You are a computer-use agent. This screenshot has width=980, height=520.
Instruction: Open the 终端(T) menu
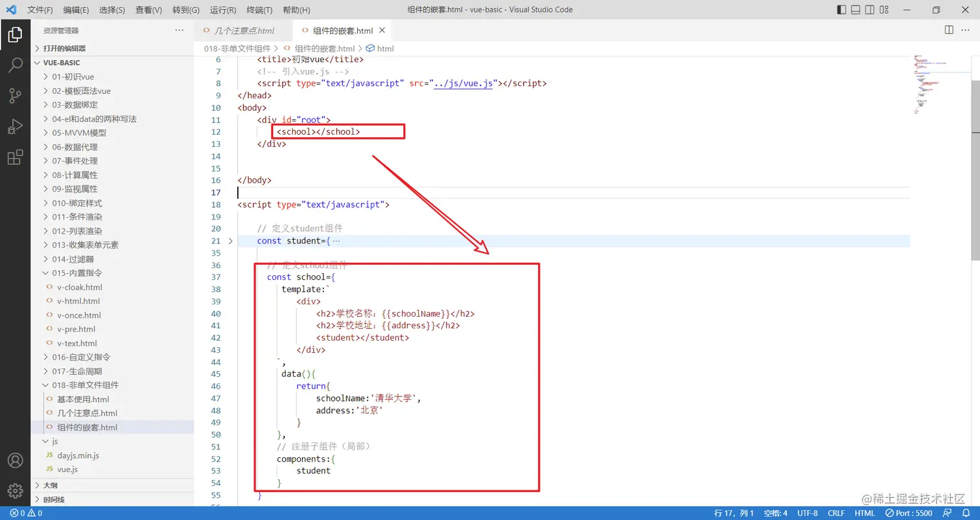260,10
